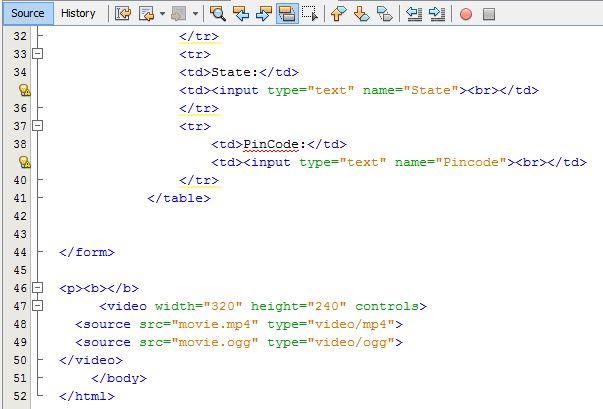Place cursor on the </form> tag
Screen dimensions: 603x409
(x=87, y=252)
